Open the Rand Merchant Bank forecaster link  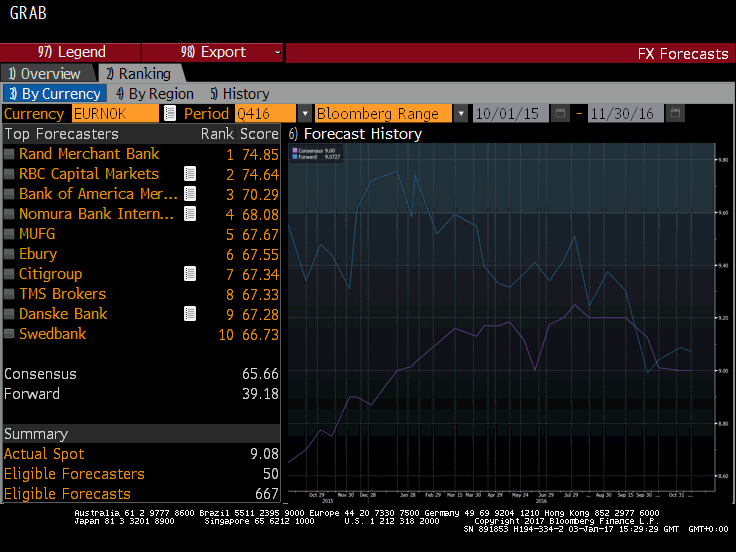(x=89, y=154)
